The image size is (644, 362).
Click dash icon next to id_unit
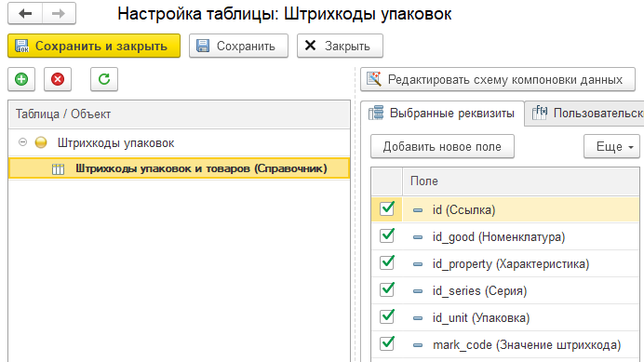pyautogui.click(x=418, y=318)
